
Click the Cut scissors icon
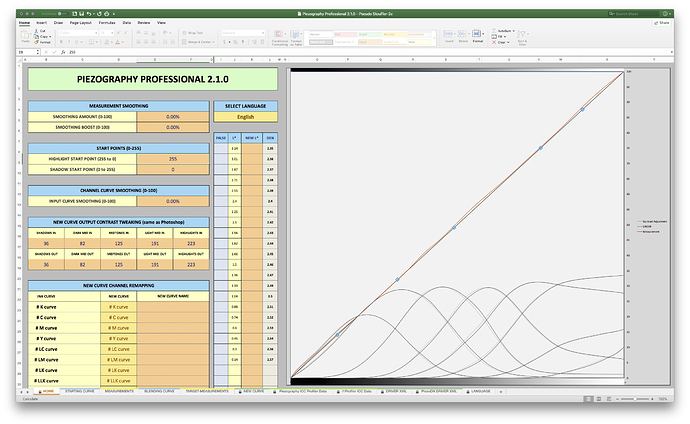(x=37, y=31)
